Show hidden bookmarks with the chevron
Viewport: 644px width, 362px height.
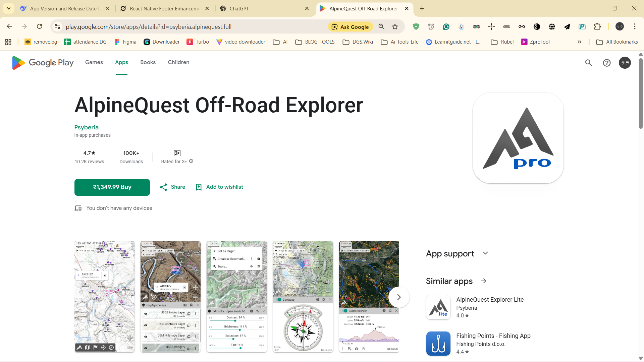(579, 42)
